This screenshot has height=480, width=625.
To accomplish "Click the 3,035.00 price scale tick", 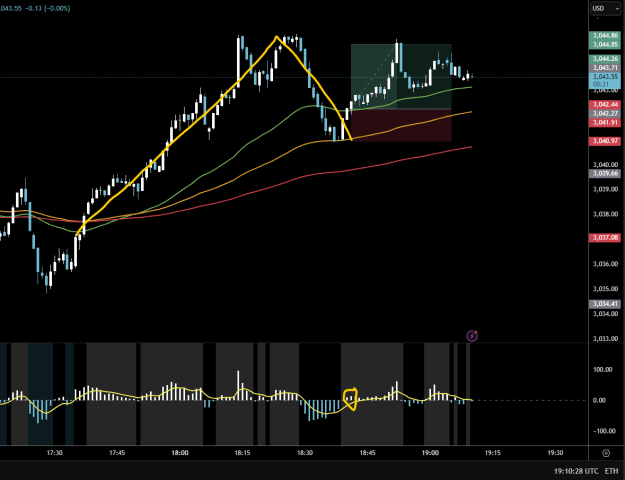I will point(605,289).
